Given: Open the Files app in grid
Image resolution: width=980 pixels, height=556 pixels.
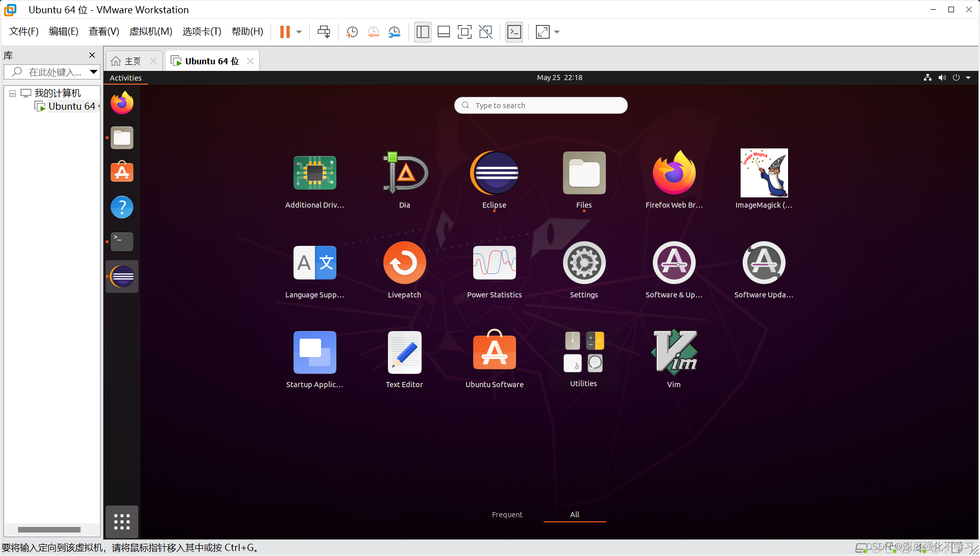Looking at the screenshot, I should 584,180.
